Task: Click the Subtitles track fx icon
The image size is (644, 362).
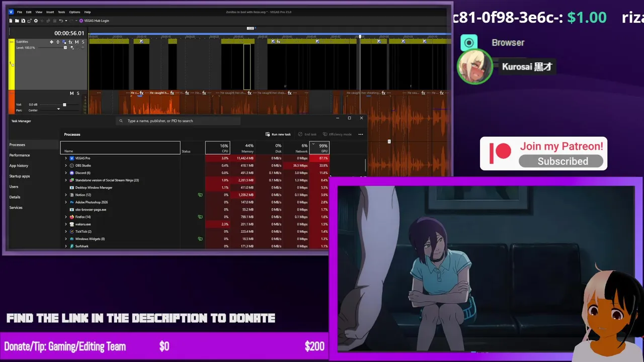Action: click(70, 42)
